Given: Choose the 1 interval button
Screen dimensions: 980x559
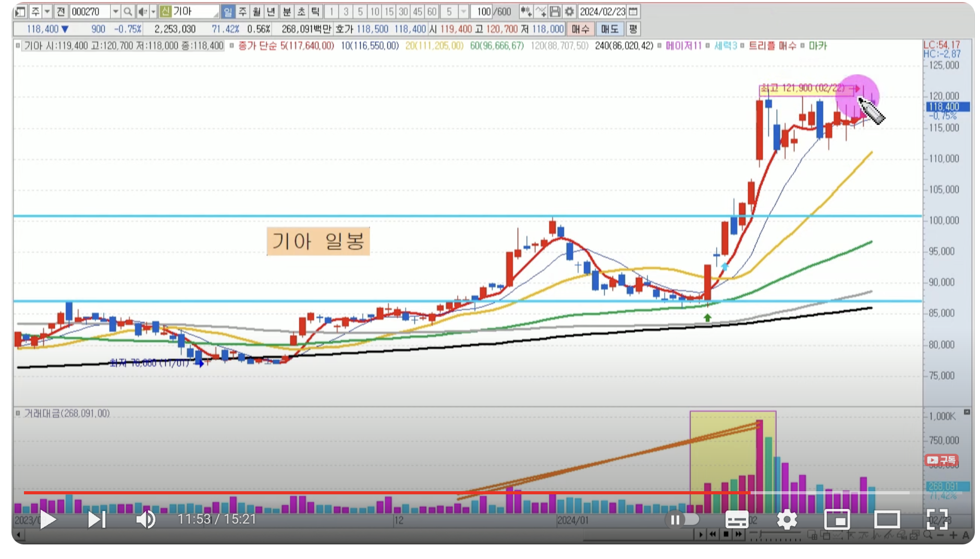Looking at the screenshot, I should 331,11.
